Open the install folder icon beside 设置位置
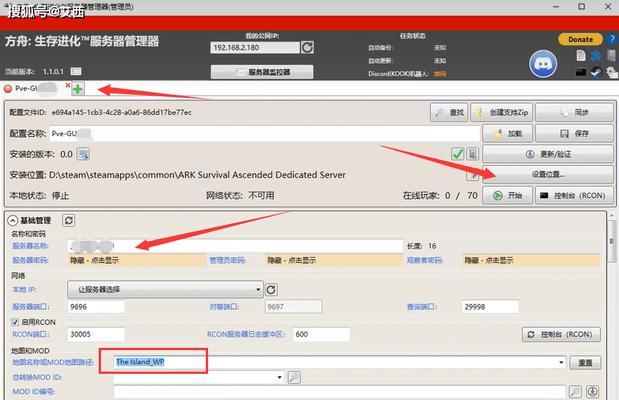 point(472,175)
